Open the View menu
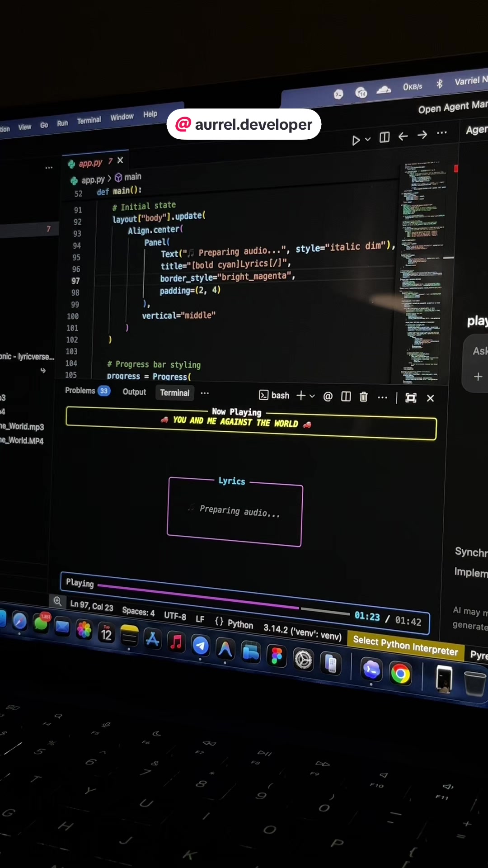 [x=25, y=127]
